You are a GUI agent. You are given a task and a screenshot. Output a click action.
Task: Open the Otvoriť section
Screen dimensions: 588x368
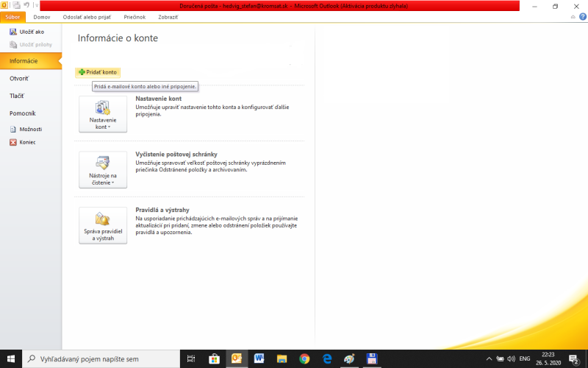point(19,78)
